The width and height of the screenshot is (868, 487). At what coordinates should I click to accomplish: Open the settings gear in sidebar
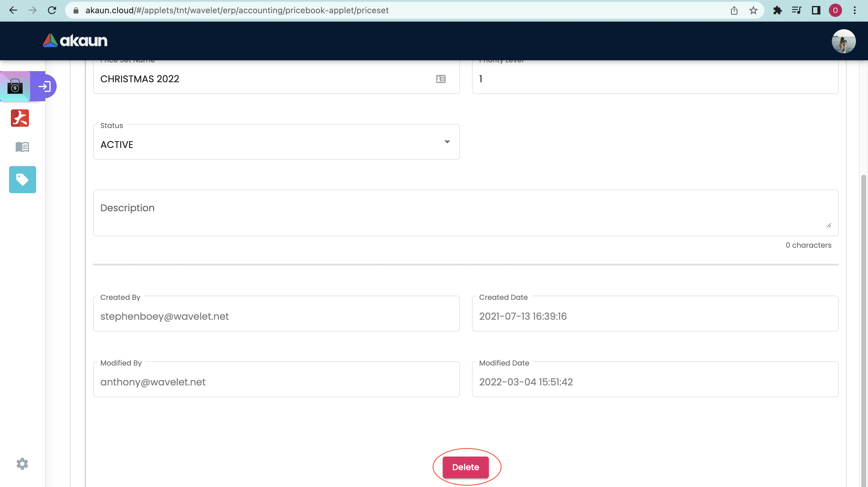(x=22, y=464)
